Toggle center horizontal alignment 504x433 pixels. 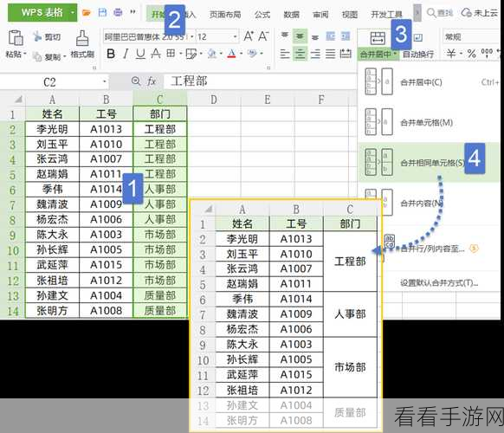[x=300, y=54]
